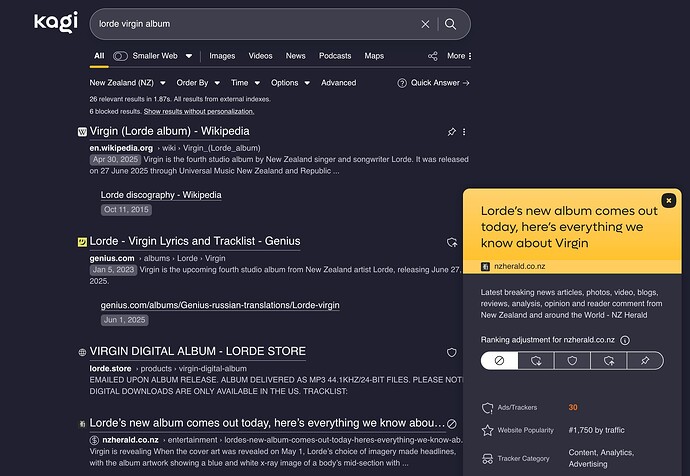Select Block ranking for nzherald.co.nz
690x476 pixels.
click(x=499, y=361)
